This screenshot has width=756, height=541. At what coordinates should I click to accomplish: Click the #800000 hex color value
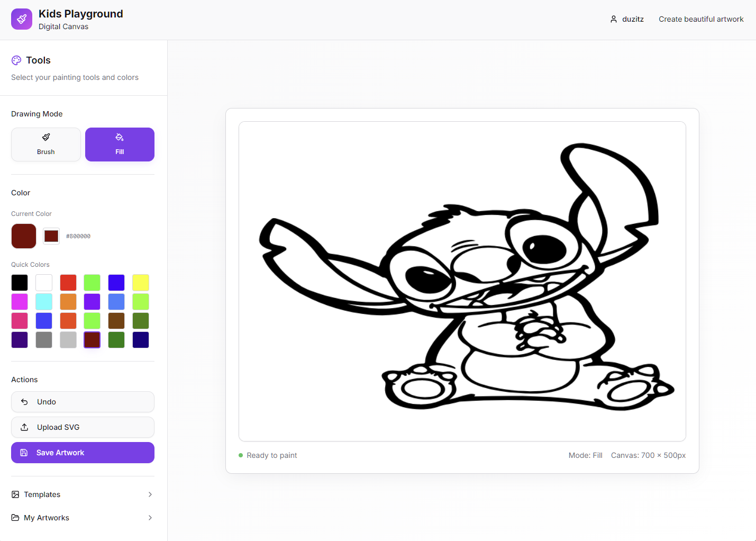click(x=78, y=236)
